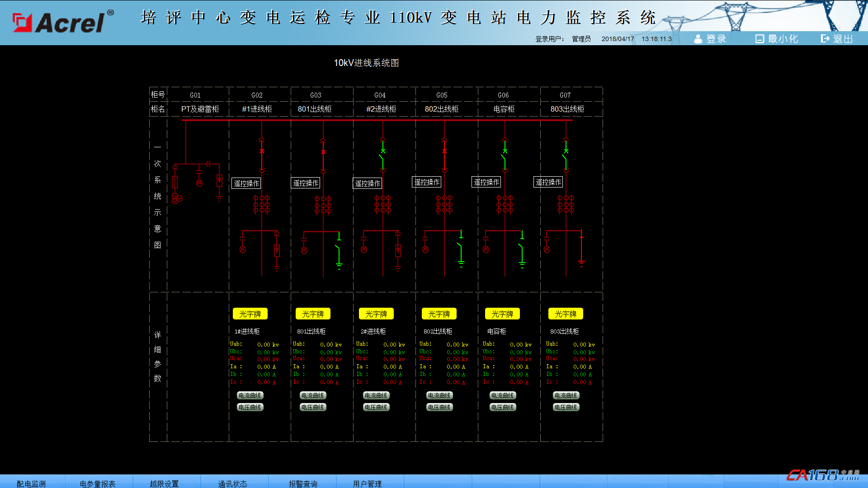Open 电压曲线 for 电容柜
The image size is (868, 488).
click(x=502, y=407)
